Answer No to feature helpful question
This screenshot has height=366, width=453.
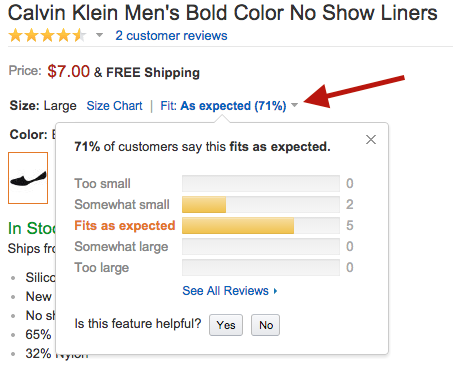266,325
